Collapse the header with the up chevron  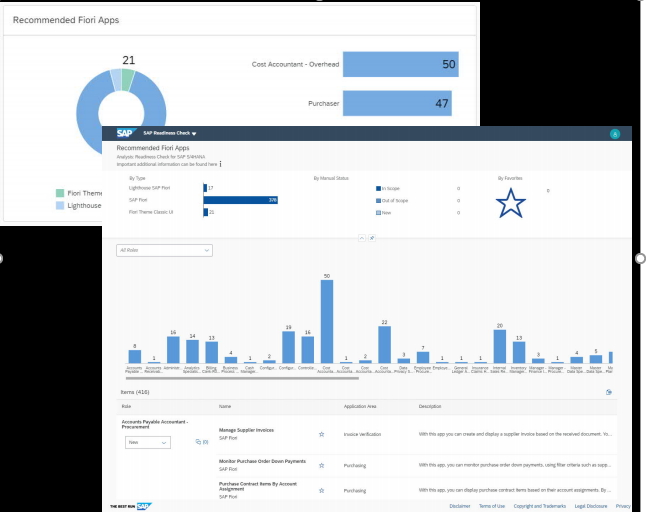(x=362, y=238)
